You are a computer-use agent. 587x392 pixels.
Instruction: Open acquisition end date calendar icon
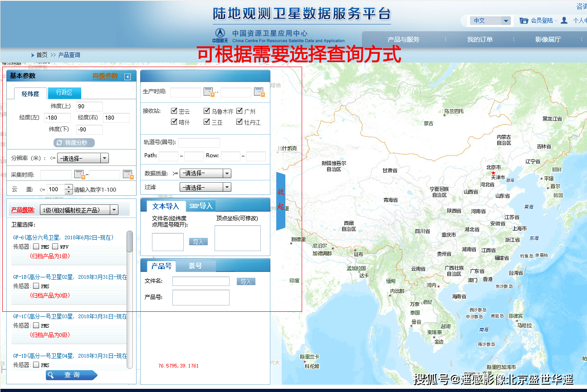[128, 174]
